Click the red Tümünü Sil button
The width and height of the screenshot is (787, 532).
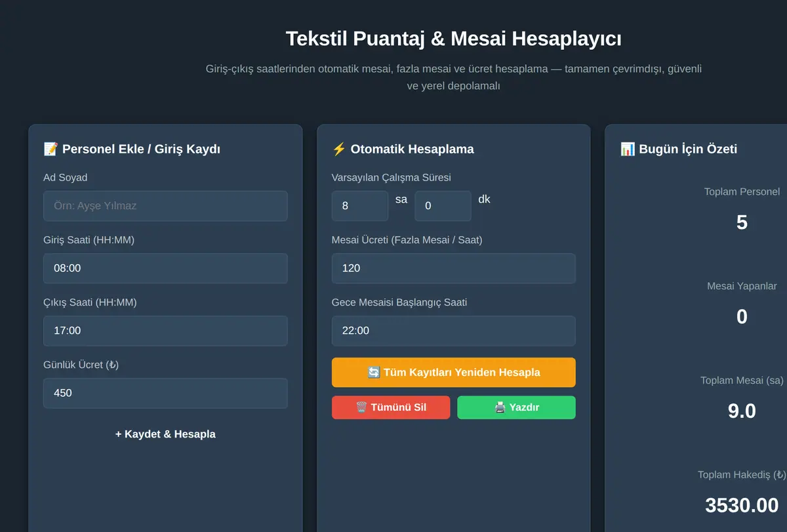391,407
